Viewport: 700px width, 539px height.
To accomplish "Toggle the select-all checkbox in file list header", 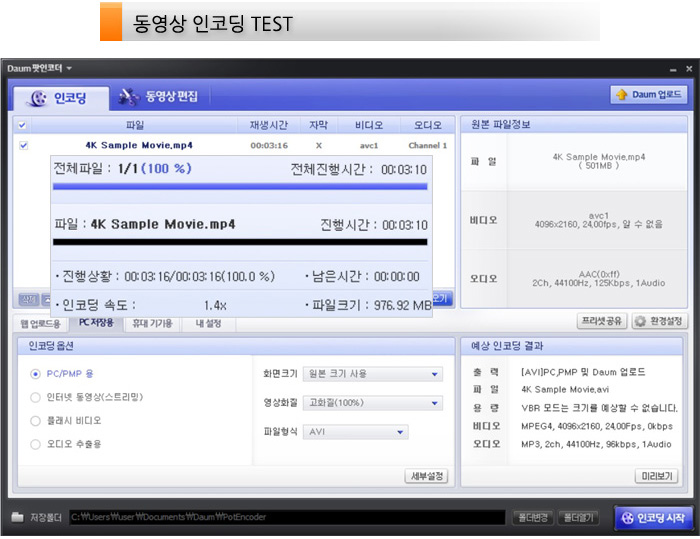I will coord(23,125).
